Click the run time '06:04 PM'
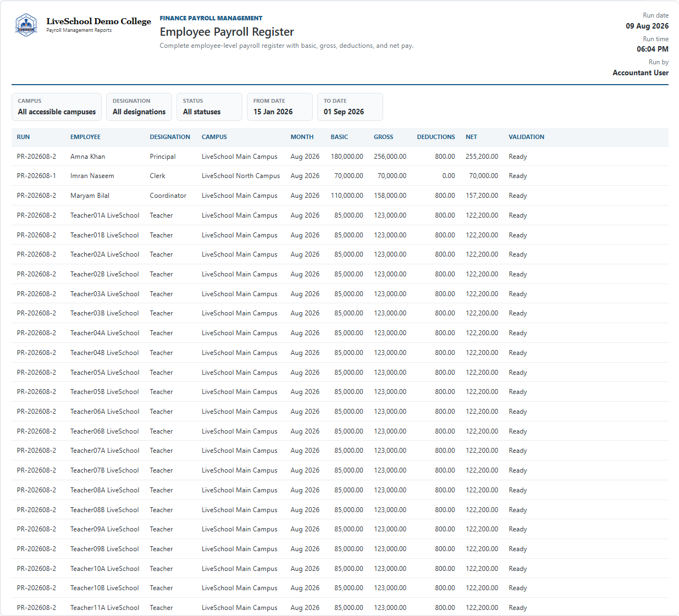Viewport: 679px width, 616px height. [653, 49]
